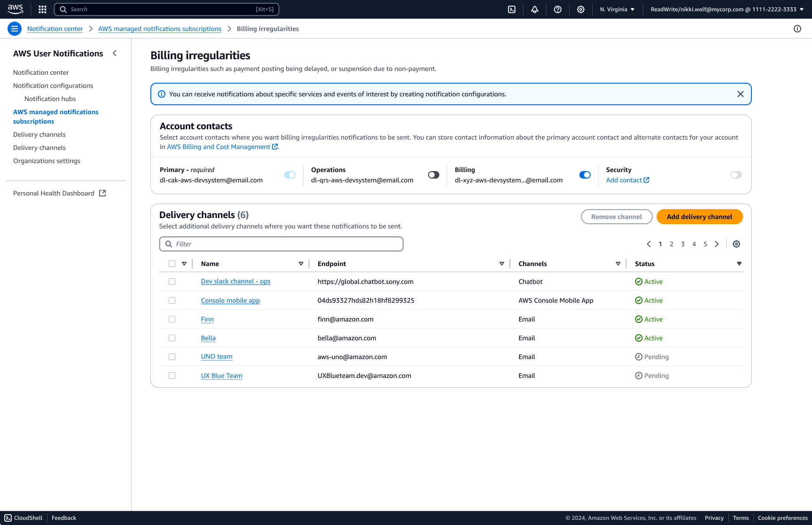Open the Bella channel link
The height and width of the screenshot is (525, 812).
coord(208,338)
